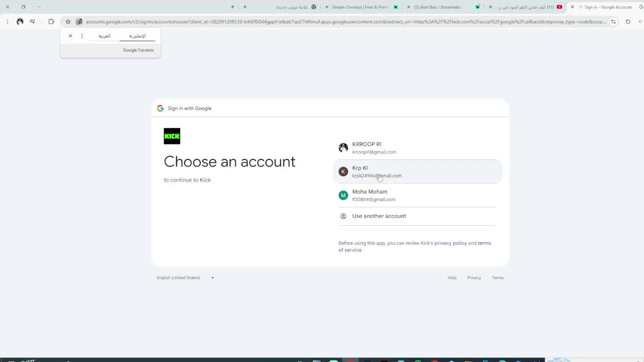
Task: Click the brown K avatar icon
Action: (x=343, y=171)
